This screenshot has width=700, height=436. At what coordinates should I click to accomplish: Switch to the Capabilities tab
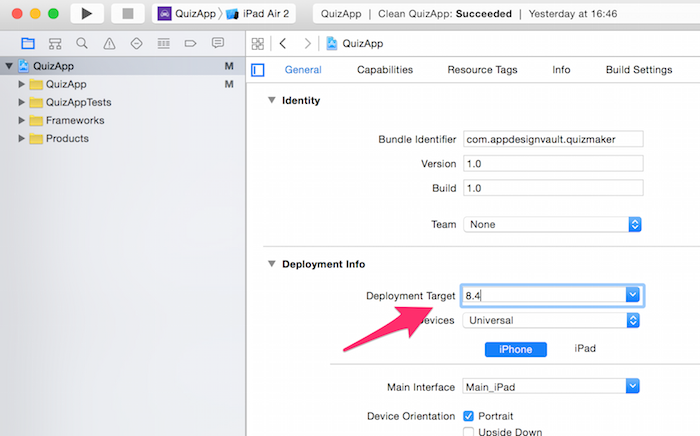tap(385, 70)
